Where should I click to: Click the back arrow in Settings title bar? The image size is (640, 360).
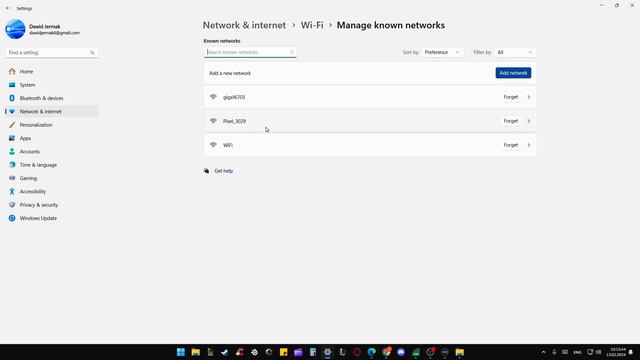8,8
